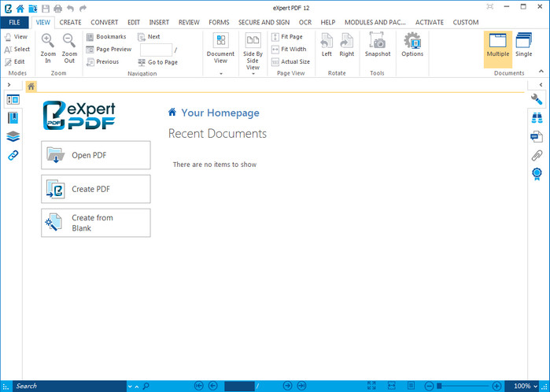This screenshot has height=392, width=550.
Task: Click the print icon in quick access toolbar
Action: tap(57, 8)
